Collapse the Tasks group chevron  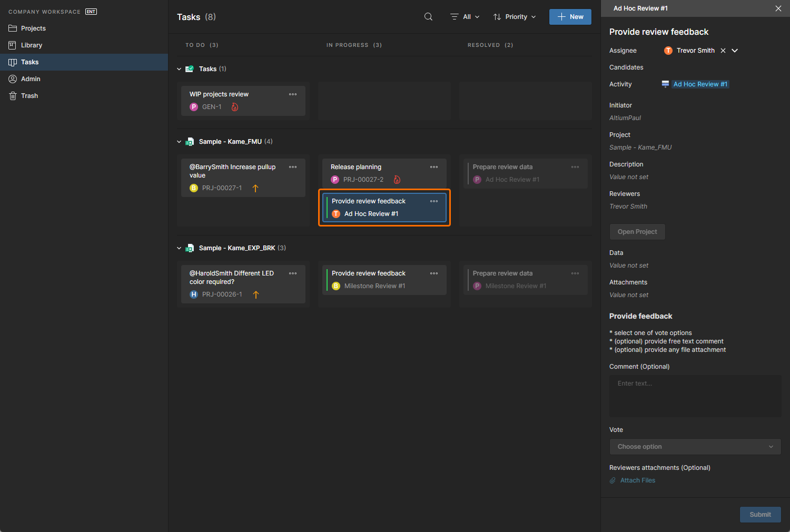pyautogui.click(x=179, y=69)
